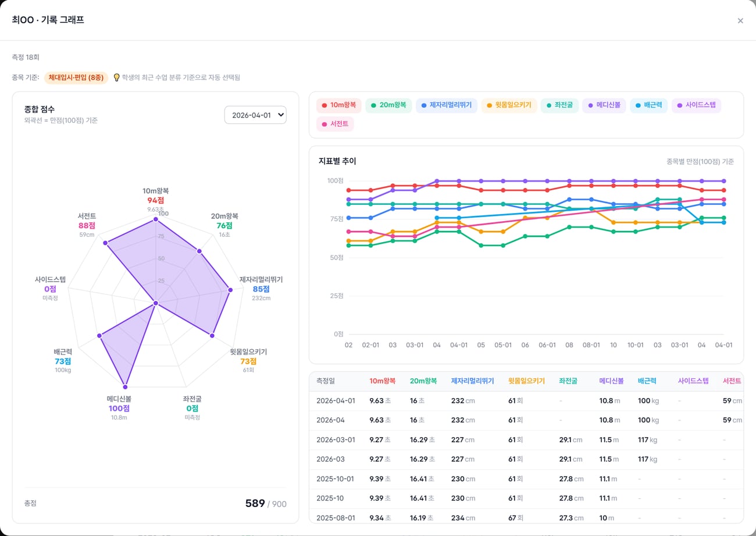Toggle the 좌전굴 legend chip
Screen dimensions: 756x536
click(x=559, y=105)
